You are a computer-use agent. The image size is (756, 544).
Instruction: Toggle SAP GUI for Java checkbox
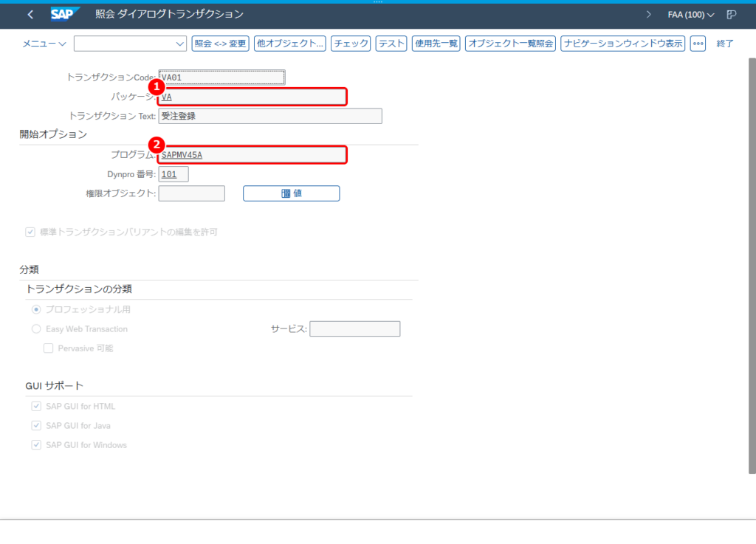pyautogui.click(x=36, y=425)
